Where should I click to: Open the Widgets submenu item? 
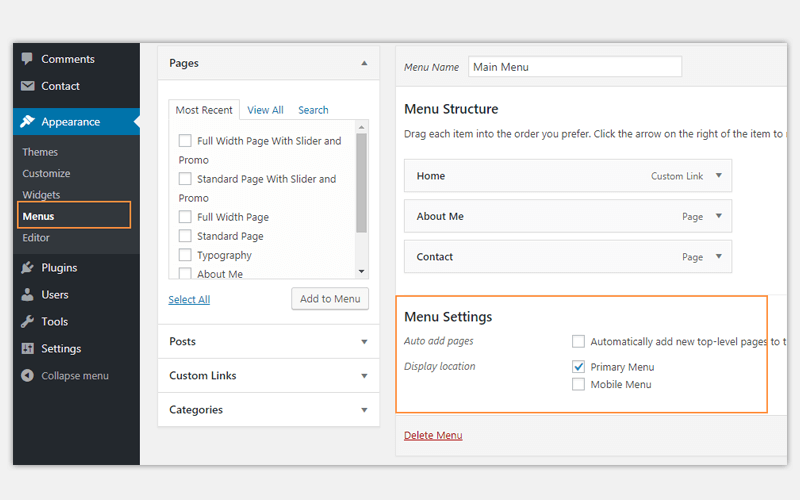[41, 195]
